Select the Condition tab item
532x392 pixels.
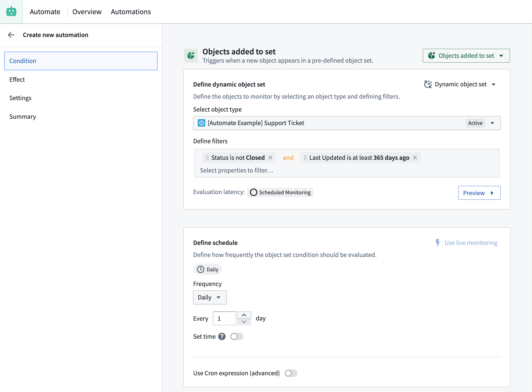click(x=81, y=61)
